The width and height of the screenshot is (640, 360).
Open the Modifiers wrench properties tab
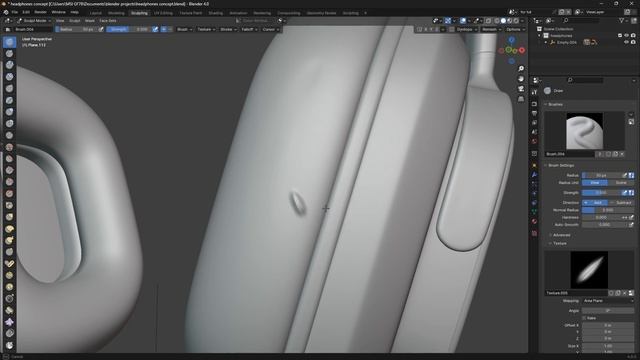coord(534,175)
